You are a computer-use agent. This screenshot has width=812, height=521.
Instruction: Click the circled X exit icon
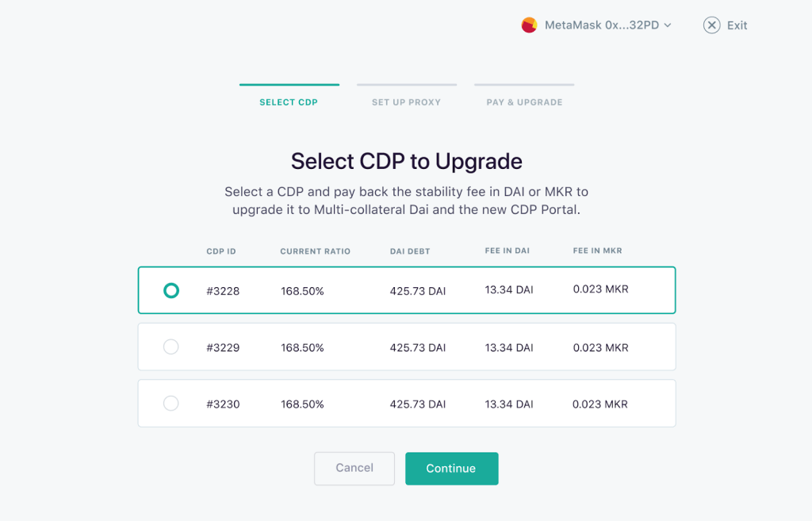pyautogui.click(x=711, y=25)
